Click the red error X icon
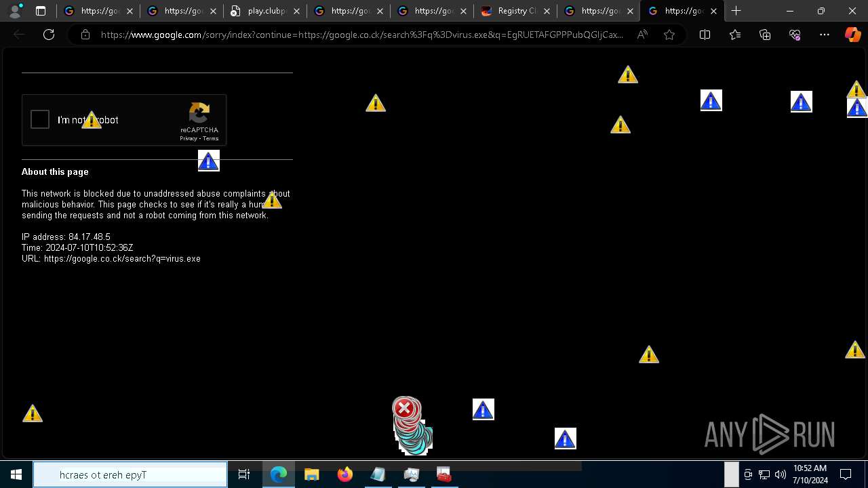The height and width of the screenshot is (488, 868). (405, 409)
